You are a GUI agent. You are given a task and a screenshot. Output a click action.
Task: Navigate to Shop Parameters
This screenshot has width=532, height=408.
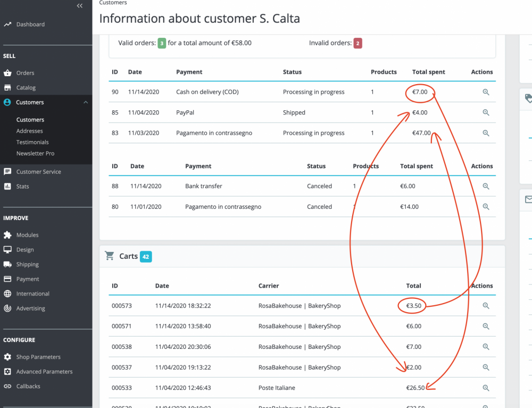38,357
